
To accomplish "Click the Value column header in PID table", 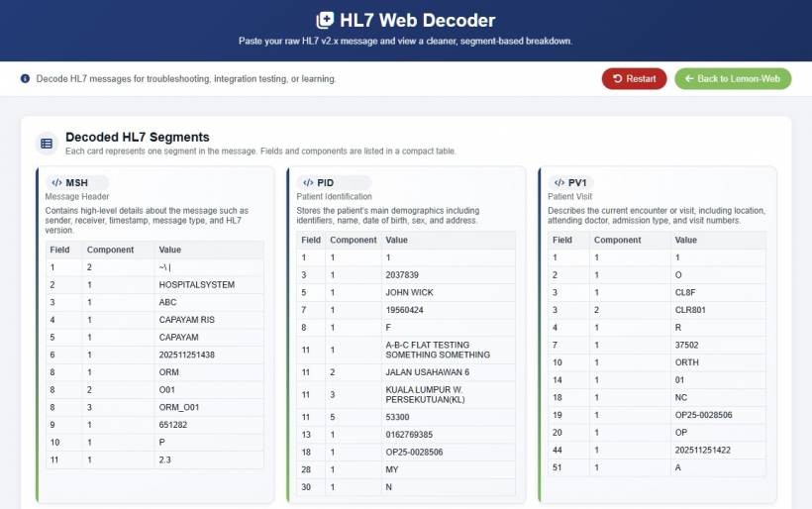I will pos(397,240).
